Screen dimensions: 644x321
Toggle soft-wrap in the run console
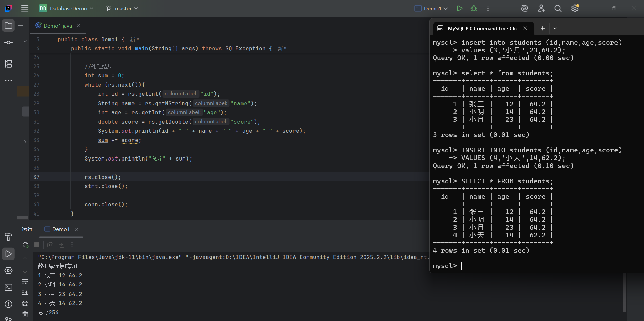[x=25, y=282]
